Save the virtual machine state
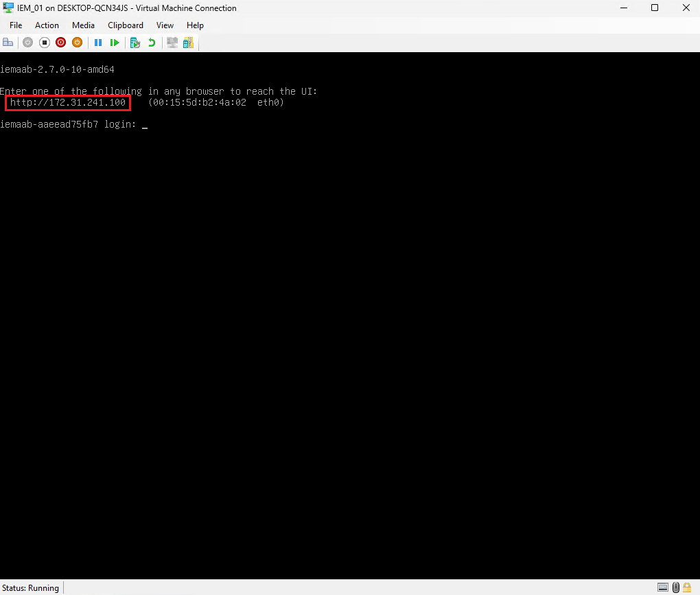This screenshot has width=700, height=595. pyautogui.click(x=77, y=42)
